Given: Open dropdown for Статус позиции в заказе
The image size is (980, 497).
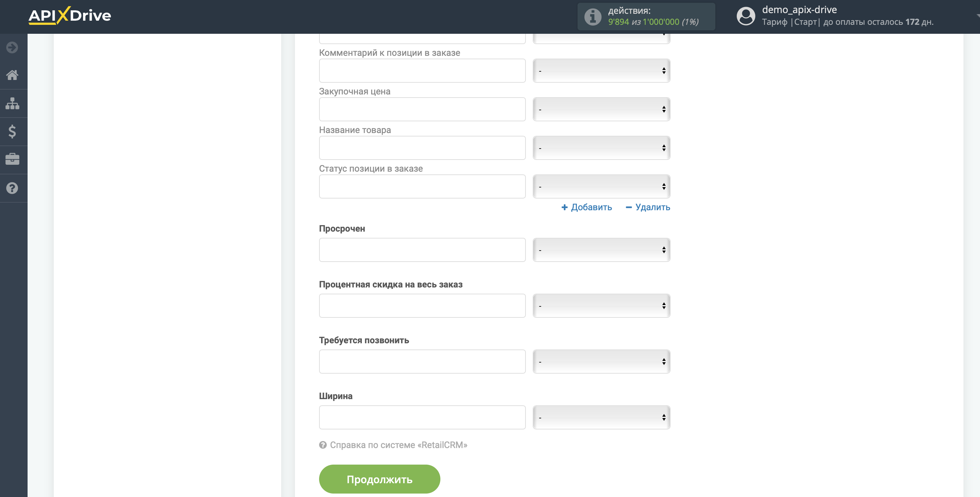Looking at the screenshot, I should click(601, 186).
